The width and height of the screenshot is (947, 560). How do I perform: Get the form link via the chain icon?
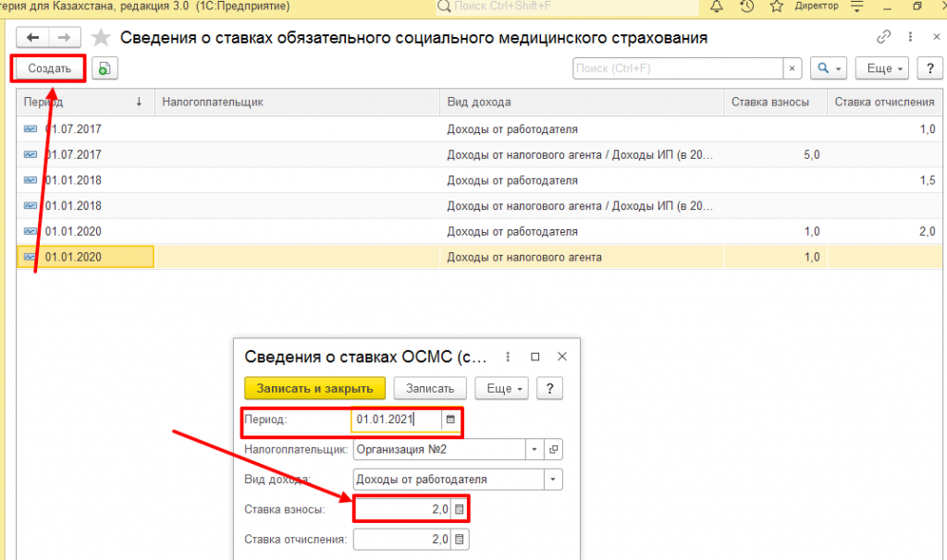pyautogui.click(x=883, y=38)
